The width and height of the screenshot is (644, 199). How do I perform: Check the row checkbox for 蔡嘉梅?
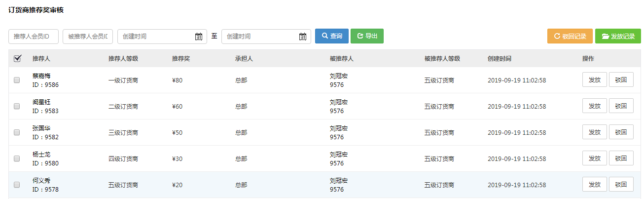17,80
